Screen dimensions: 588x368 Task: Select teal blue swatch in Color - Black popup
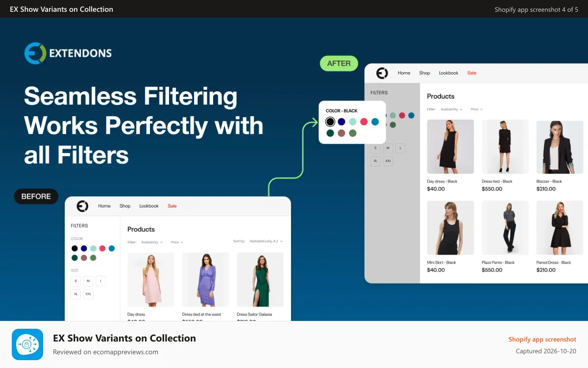pos(375,122)
